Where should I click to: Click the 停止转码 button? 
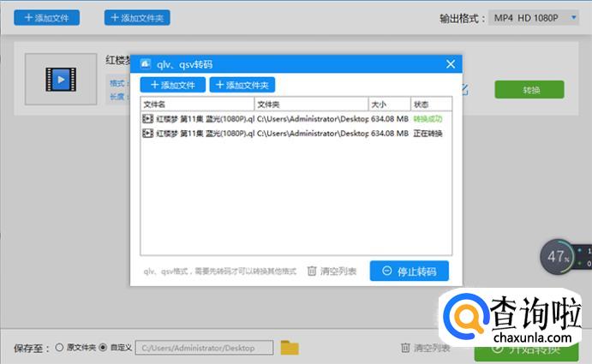[x=410, y=271]
